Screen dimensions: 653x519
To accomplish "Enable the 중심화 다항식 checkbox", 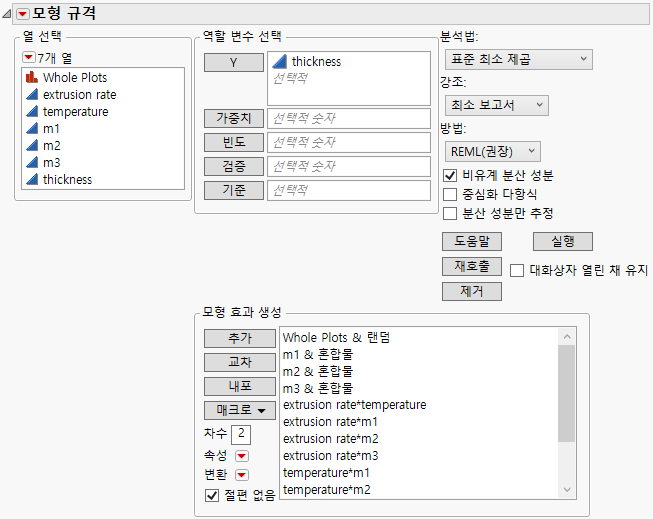I will coord(450,195).
